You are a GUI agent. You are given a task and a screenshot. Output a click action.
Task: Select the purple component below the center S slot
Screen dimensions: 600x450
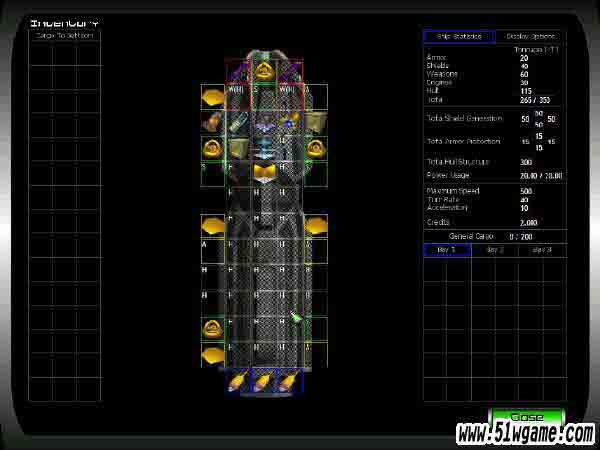(264, 123)
